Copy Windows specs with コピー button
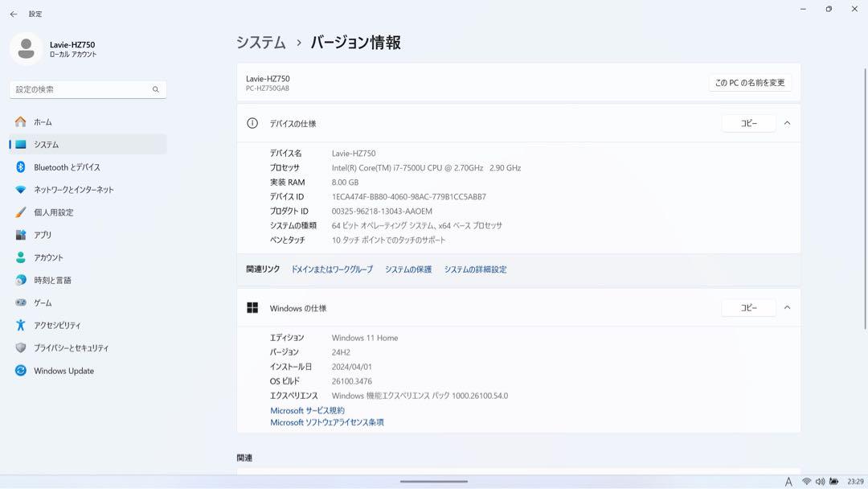Image resolution: width=868 pixels, height=489 pixels. click(749, 308)
